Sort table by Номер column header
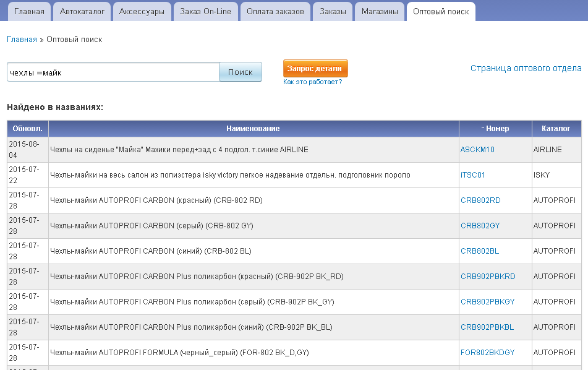This screenshot has height=370, width=588. coord(497,129)
